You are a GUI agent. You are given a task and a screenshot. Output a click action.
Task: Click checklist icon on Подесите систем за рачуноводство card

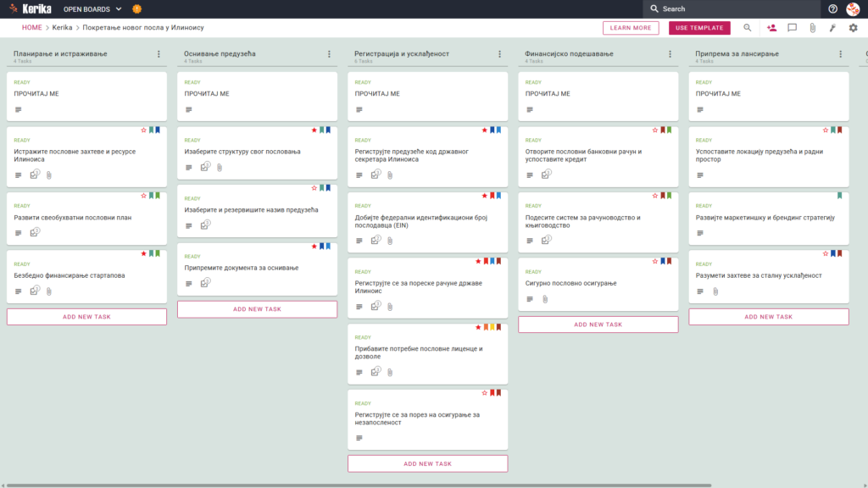(547, 240)
